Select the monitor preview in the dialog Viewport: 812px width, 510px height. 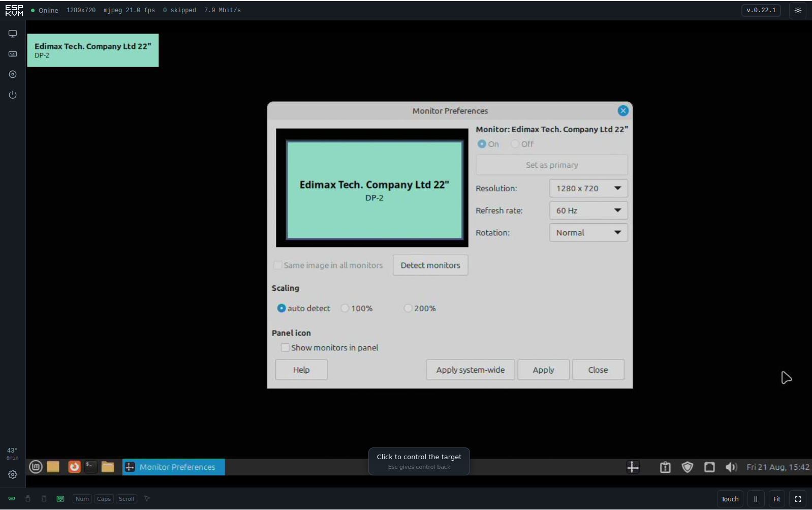click(374, 190)
